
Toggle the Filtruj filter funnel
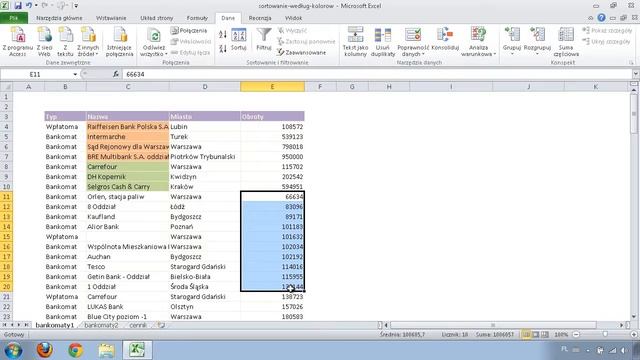(x=264, y=40)
